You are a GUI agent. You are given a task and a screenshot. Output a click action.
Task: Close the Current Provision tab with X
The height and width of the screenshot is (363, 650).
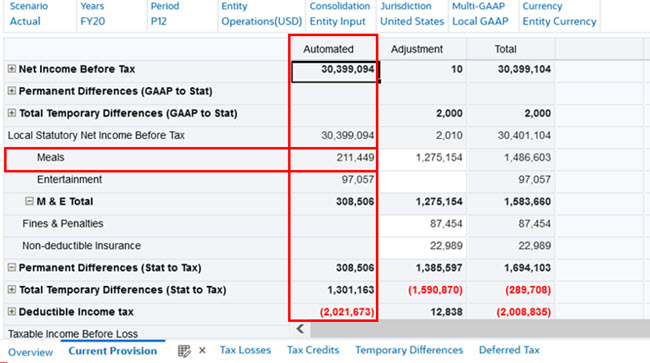(202, 351)
